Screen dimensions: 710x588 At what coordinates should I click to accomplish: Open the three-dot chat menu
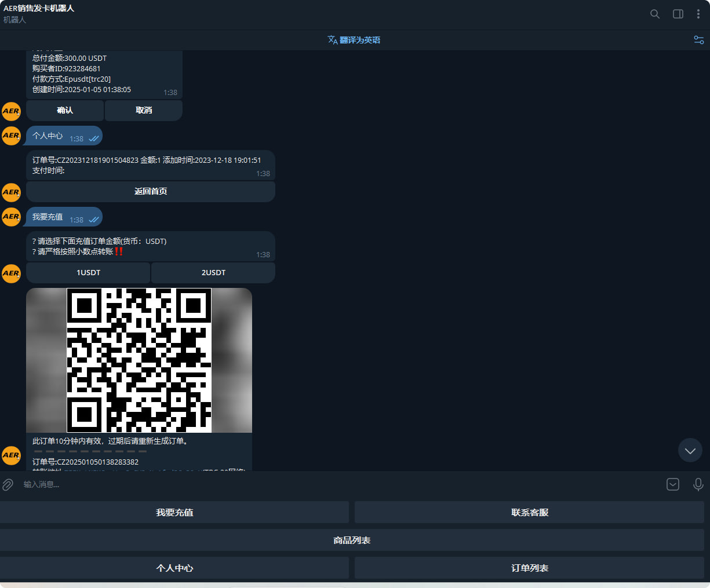pos(698,14)
